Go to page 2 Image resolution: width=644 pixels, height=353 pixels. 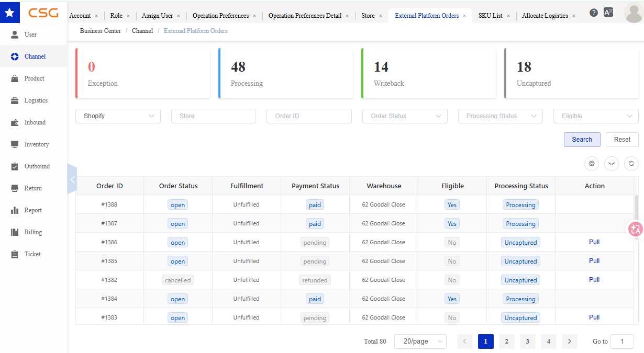coord(506,341)
